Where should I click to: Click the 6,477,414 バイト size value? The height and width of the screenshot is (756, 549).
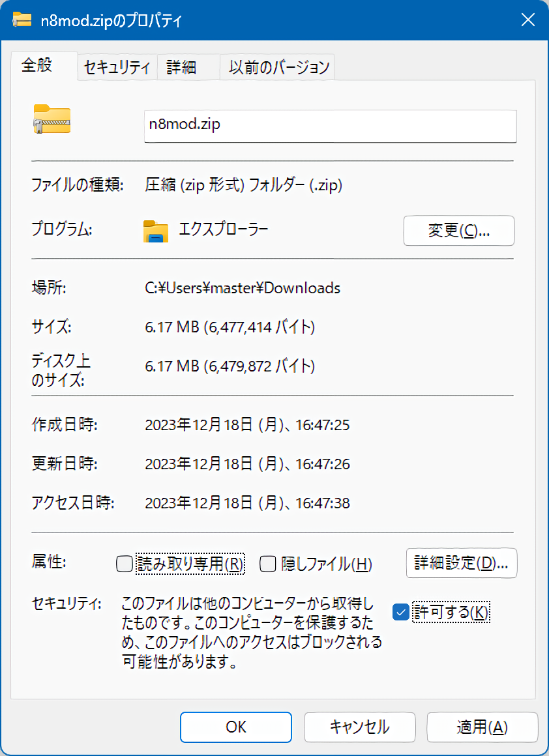(x=230, y=327)
